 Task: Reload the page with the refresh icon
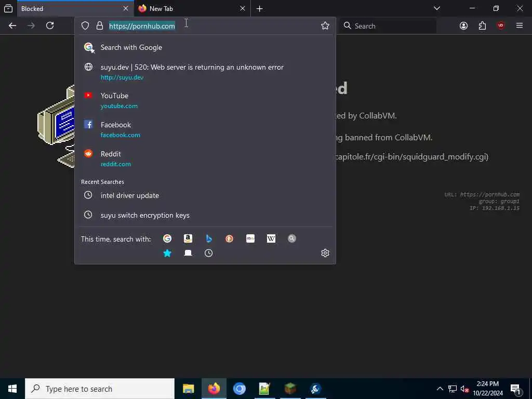coord(50,25)
